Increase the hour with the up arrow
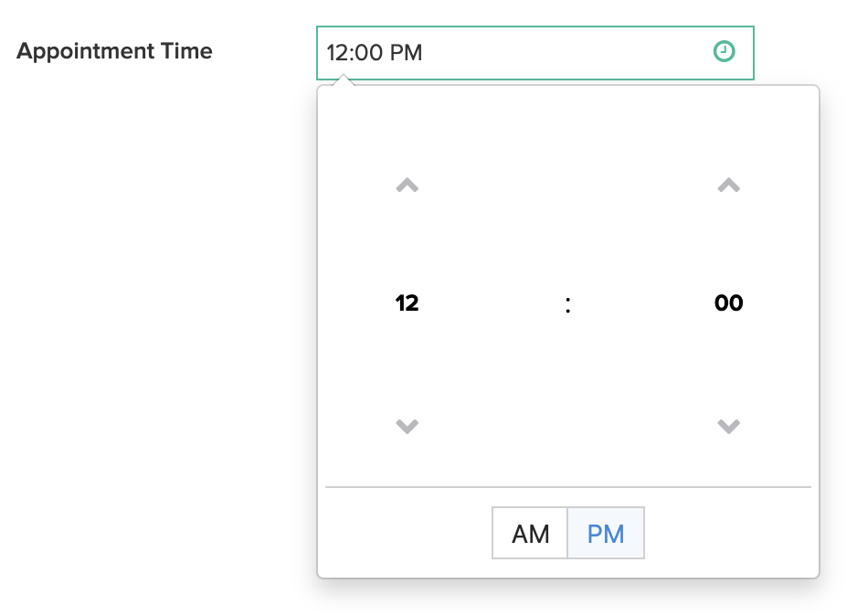Viewport: 857px width, 616px height. pos(407,186)
